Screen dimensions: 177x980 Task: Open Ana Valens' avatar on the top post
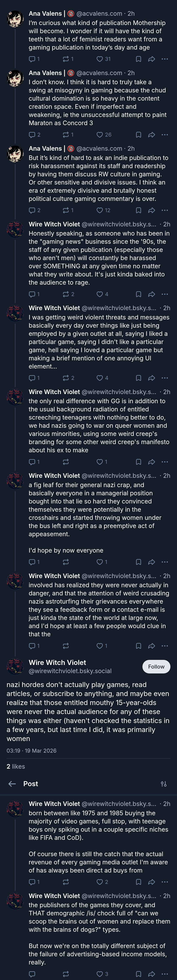pyautogui.click(x=15, y=19)
